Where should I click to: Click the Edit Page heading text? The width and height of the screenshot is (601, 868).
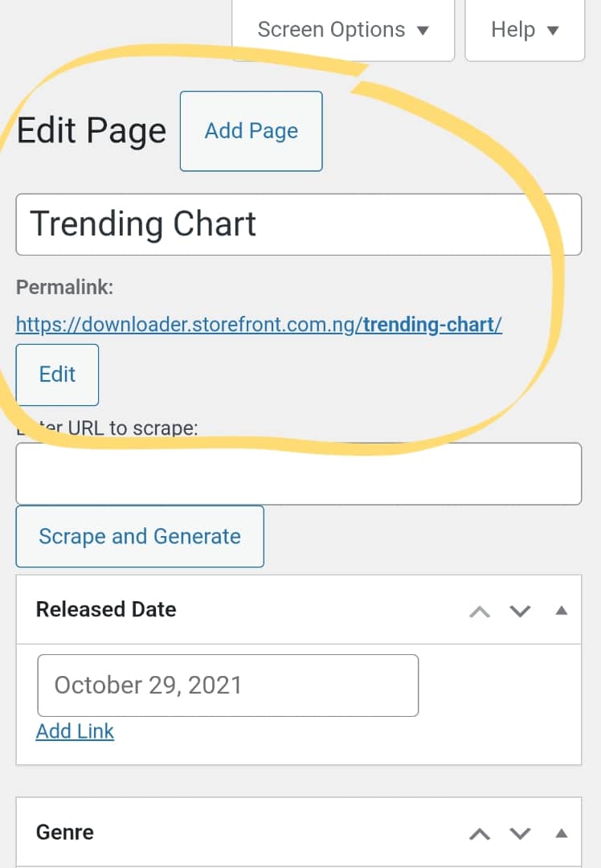tap(91, 131)
